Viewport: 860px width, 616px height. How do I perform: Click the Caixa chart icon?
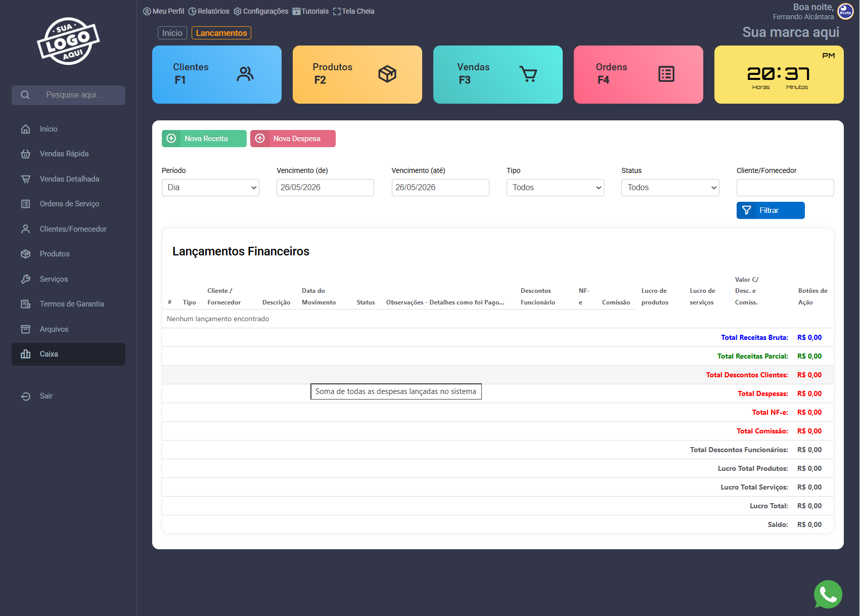click(26, 354)
